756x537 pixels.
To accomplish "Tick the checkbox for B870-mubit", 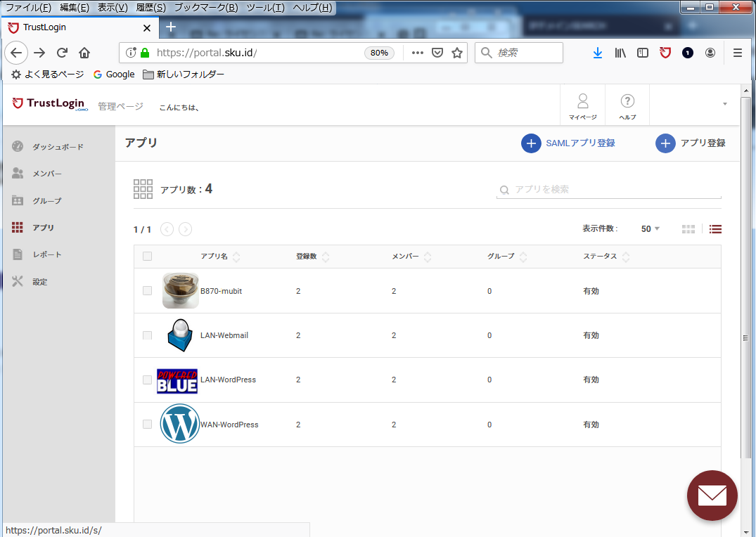I will pyautogui.click(x=148, y=291).
